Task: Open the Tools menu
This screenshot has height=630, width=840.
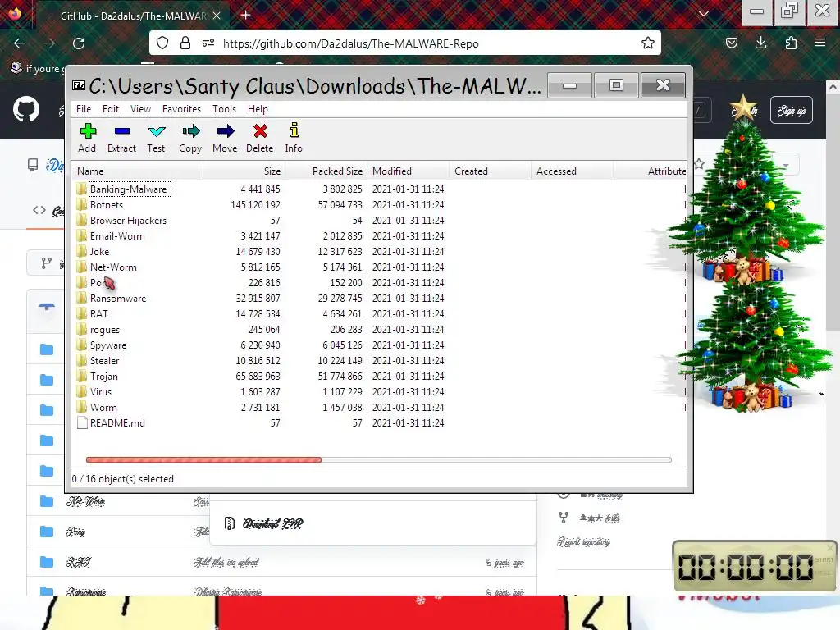Action: [x=224, y=109]
